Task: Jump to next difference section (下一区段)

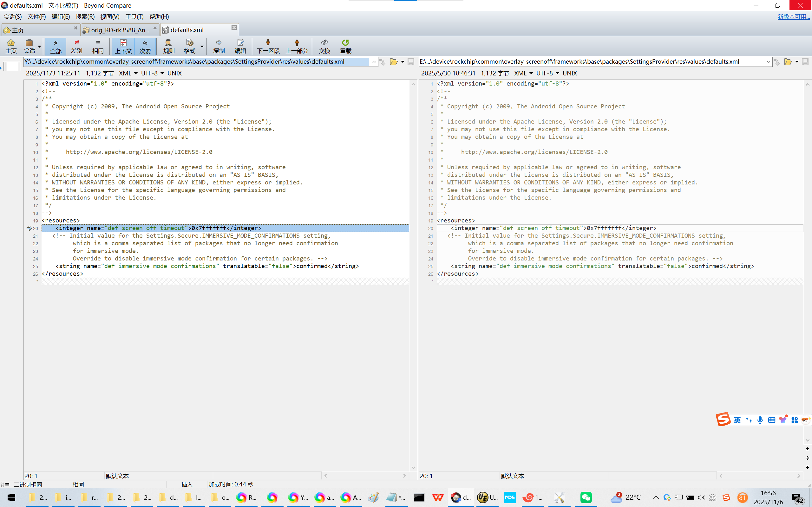Action: [268, 46]
